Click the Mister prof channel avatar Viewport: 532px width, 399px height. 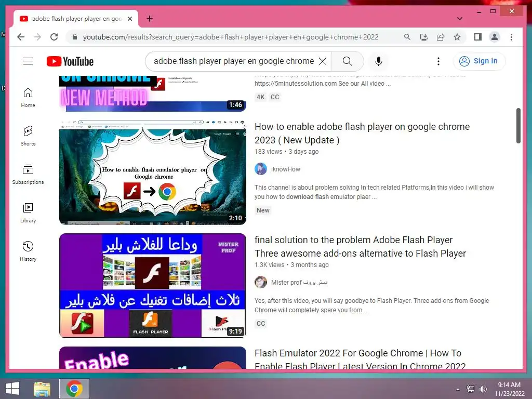(261, 282)
